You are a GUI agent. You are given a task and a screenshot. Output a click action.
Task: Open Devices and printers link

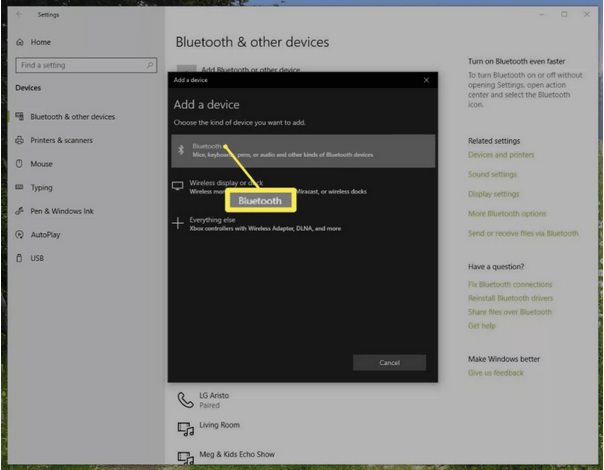(x=501, y=155)
